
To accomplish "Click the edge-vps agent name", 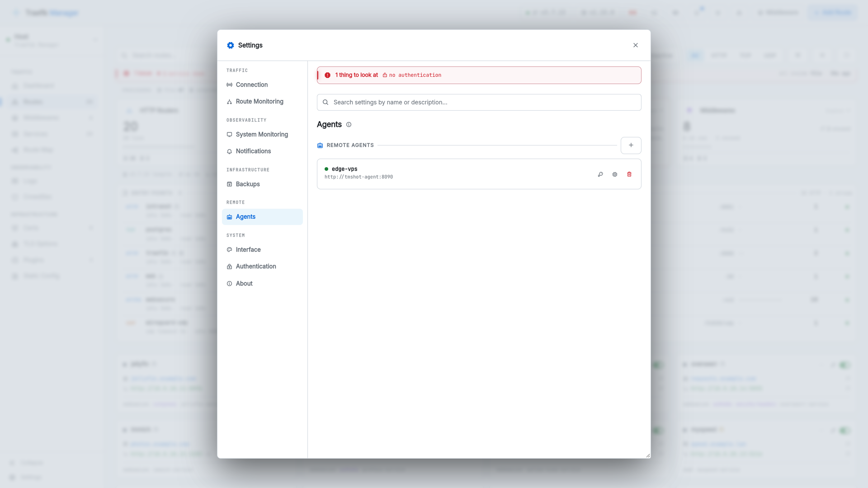I will (344, 169).
